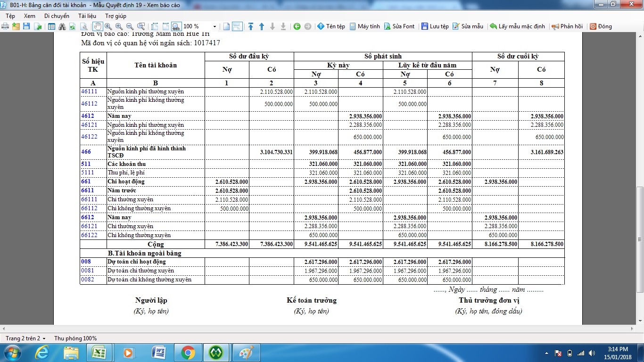Click Lấy mẫu mặc định button

click(517, 26)
